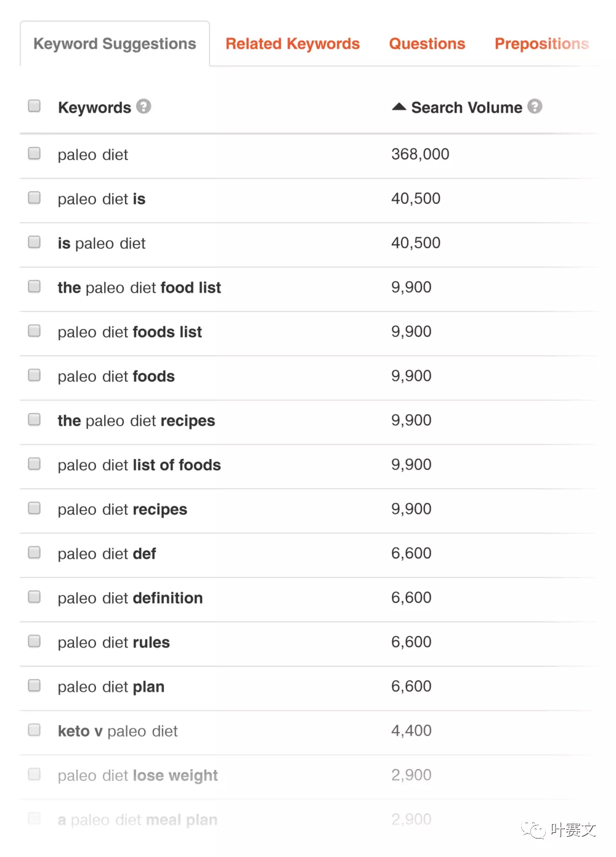Enable checkbox next to 'keto v paleo diet'

pyautogui.click(x=34, y=730)
